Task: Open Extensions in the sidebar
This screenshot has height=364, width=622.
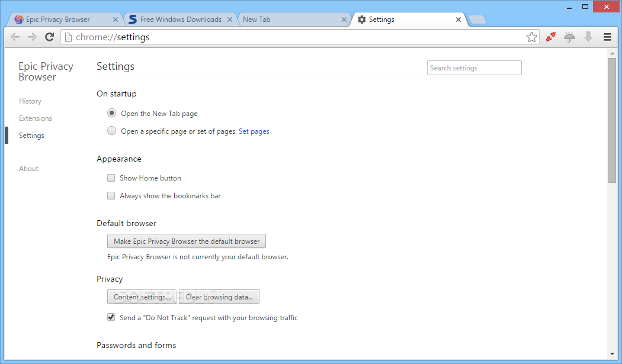Action: pyautogui.click(x=36, y=118)
